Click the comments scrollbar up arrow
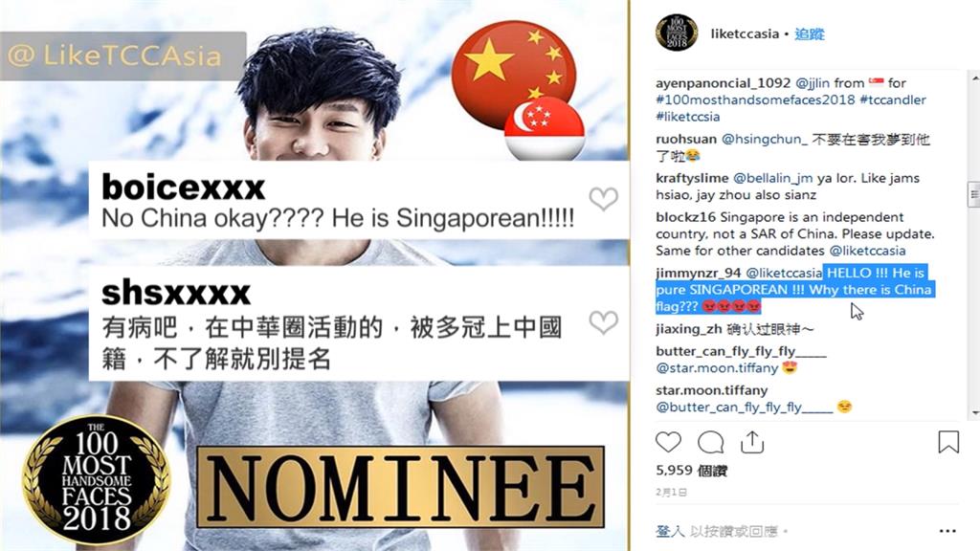 (975, 77)
